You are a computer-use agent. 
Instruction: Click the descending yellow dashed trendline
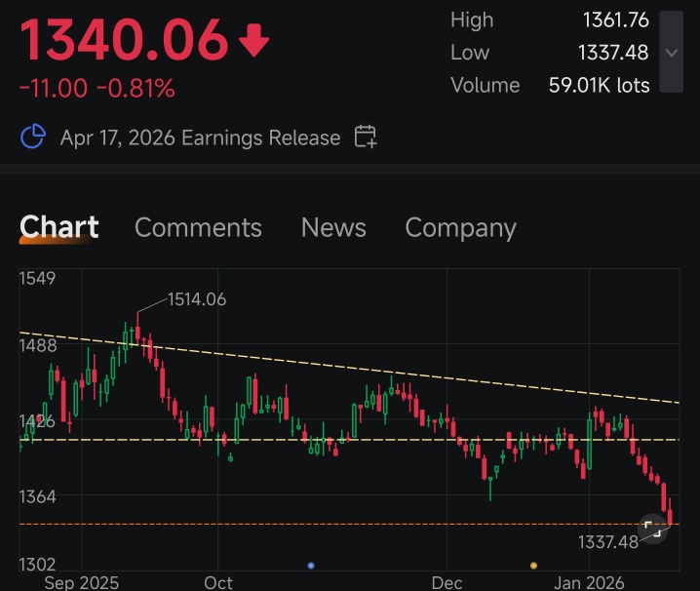pos(350,368)
